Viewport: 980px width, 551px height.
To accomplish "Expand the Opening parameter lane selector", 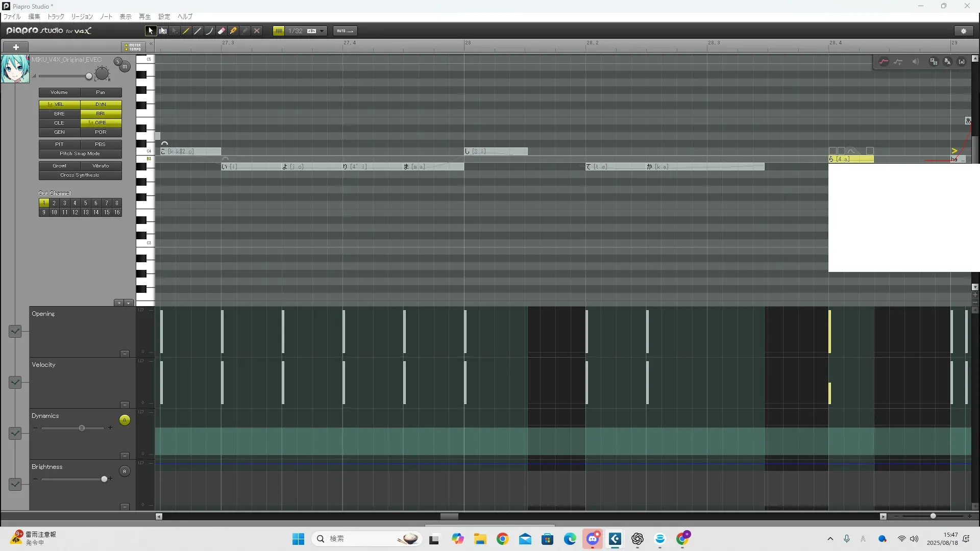I will coord(15,332).
